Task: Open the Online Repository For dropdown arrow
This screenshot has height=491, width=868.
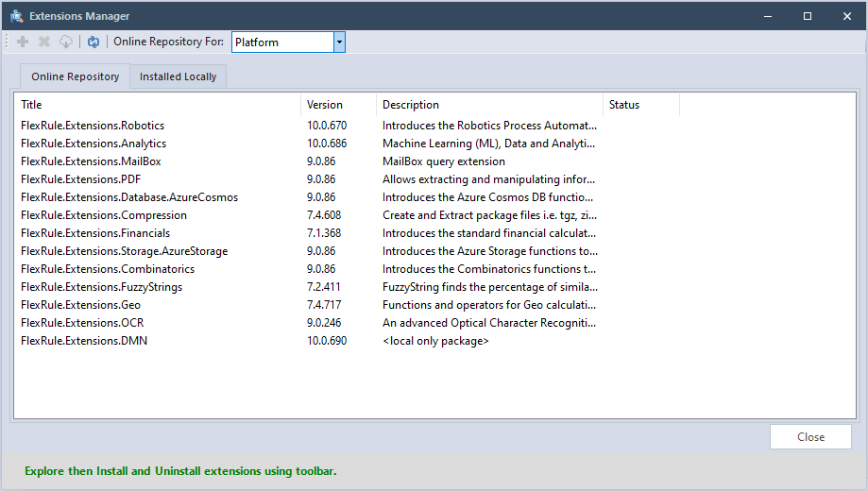Action: pos(339,42)
